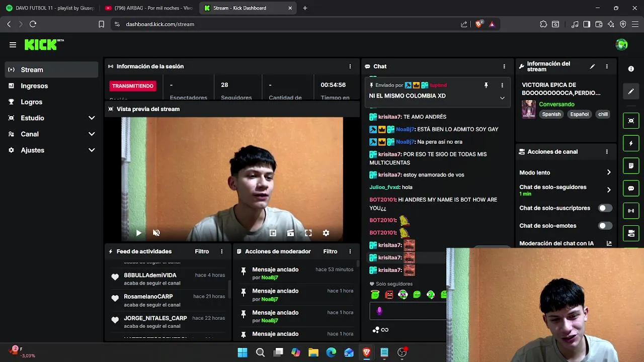This screenshot has width=644, height=362.
Task: Open the Información del stream options menu
Action: (607, 66)
